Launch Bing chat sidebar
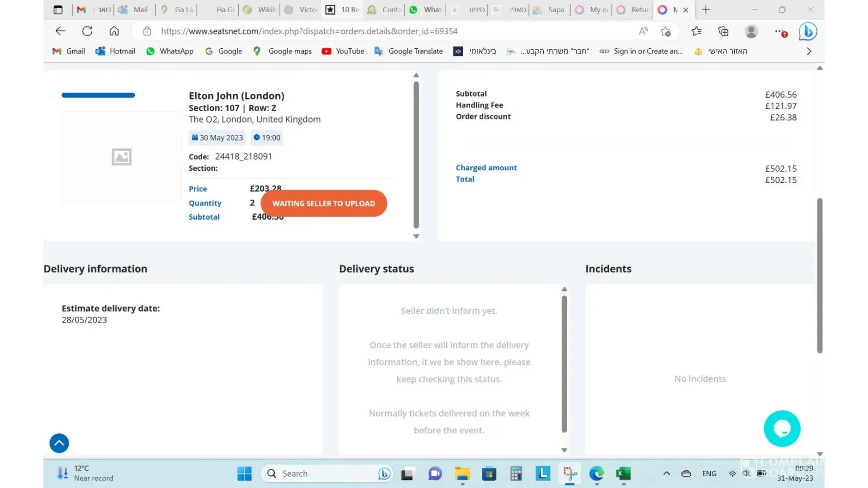This screenshot has width=868, height=488. [x=808, y=32]
